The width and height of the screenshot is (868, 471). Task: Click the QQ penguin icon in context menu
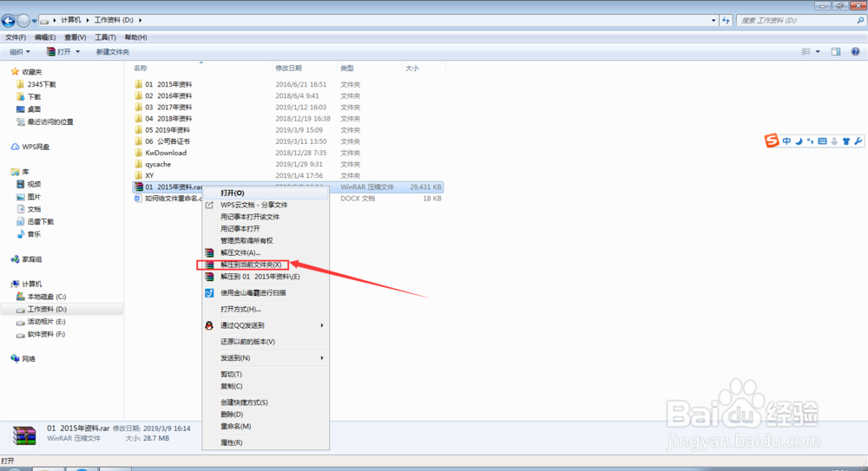pyautogui.click(x=209, y=325)
